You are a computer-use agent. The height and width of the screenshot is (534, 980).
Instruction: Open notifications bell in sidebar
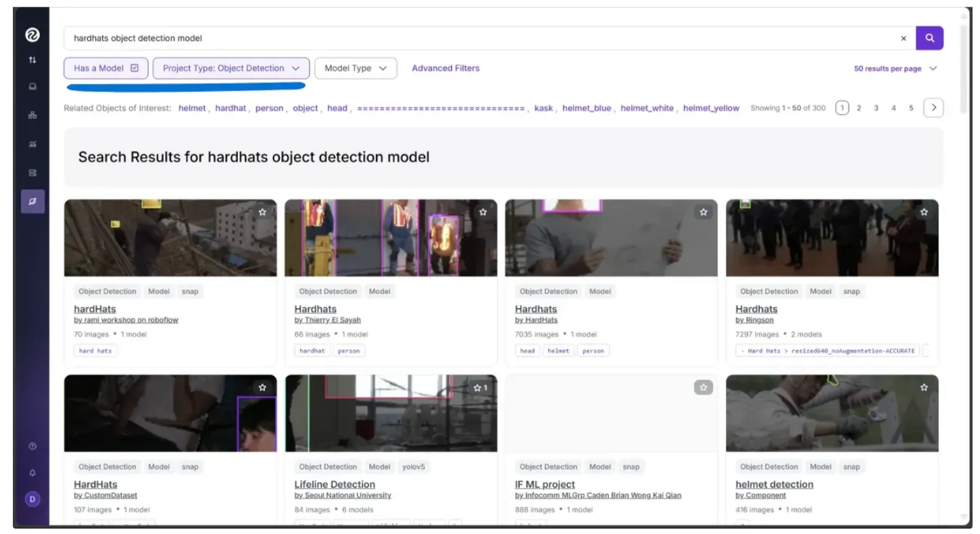32,472
